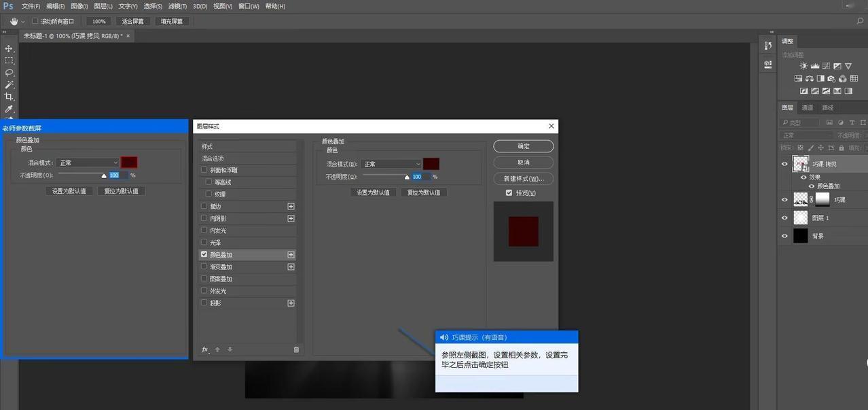Screen dimensions: 868x410
Task: Open the 文件(F) menu
Action: click(x=31, y=6)
